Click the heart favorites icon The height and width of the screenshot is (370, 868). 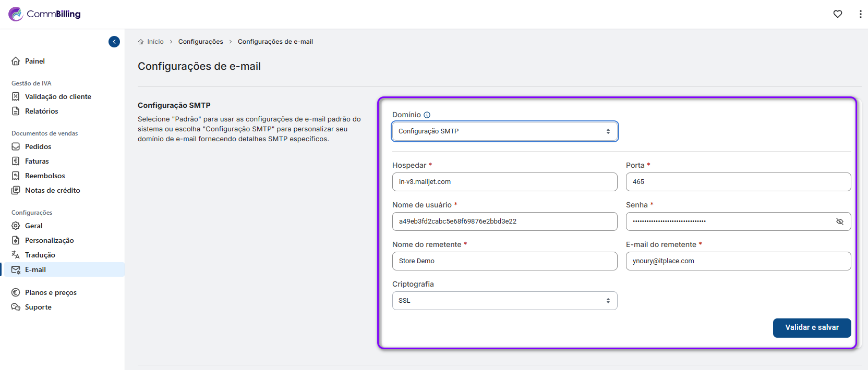coord(838,14)
